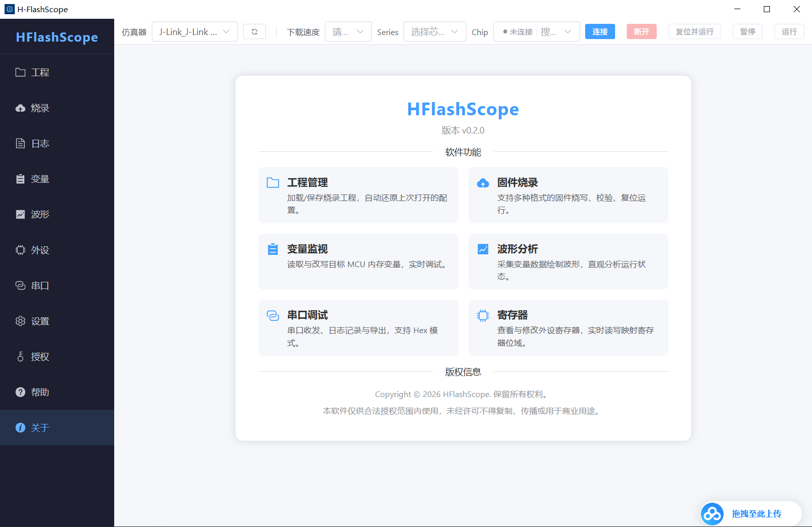This screenshot has height=527, width=812.
Task: Select the 外设 menu item
Action: click(x=57, y=250)
